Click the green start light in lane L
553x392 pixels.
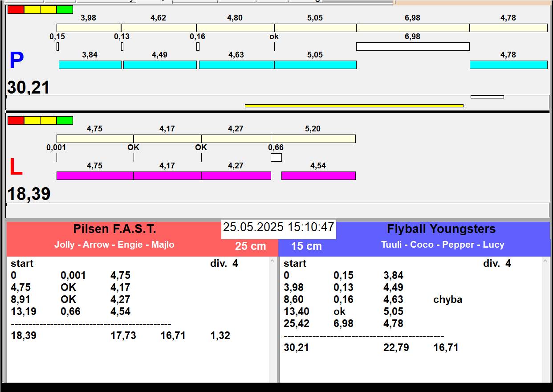click(x=65, y=120)
